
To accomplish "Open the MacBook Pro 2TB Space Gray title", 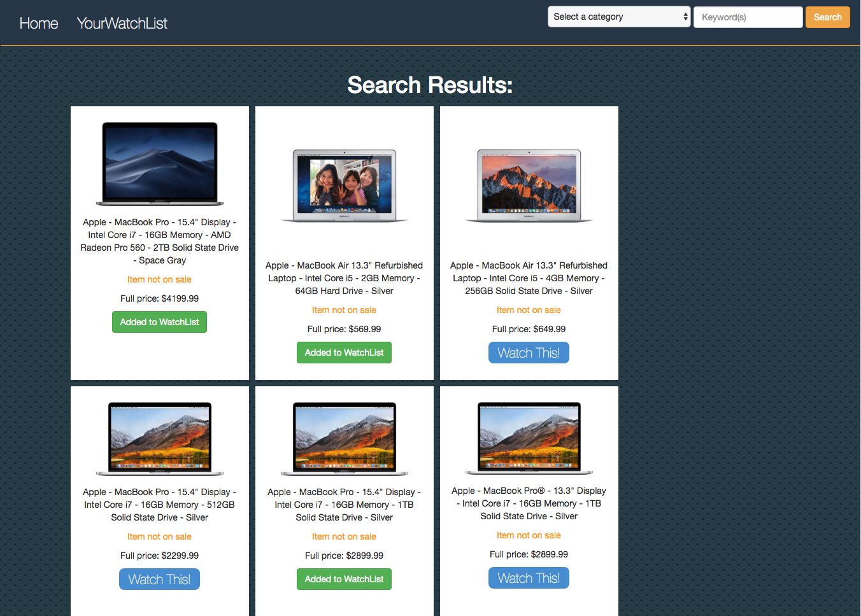I will (x=159, y=241).
